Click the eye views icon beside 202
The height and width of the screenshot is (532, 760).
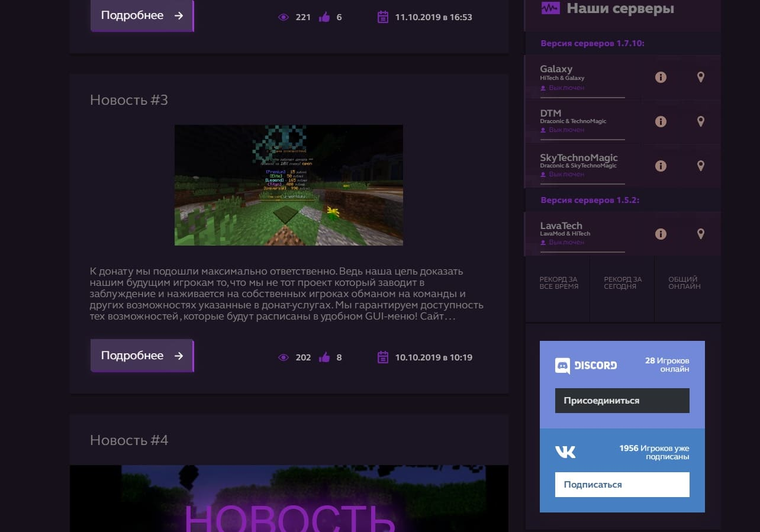284,357
